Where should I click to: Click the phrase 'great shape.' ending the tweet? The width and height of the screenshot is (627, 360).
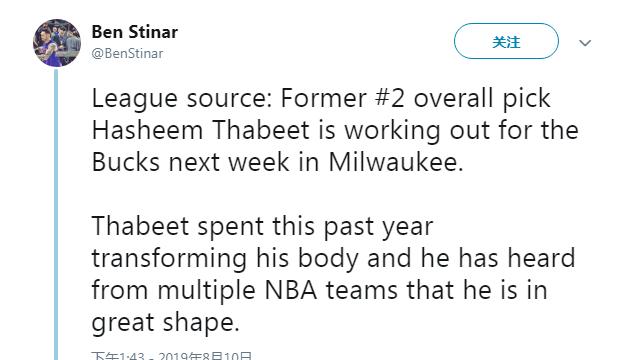[166, 323]
